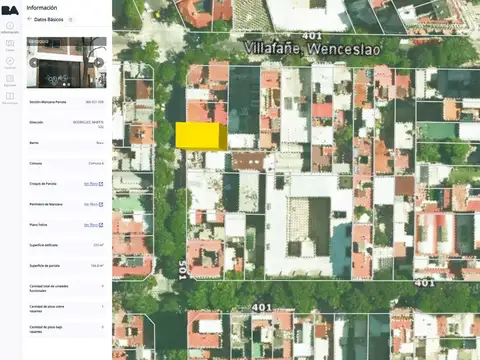Select the first photo carousel dot
Screen dimensions: 480x360
tap(64, 84)
